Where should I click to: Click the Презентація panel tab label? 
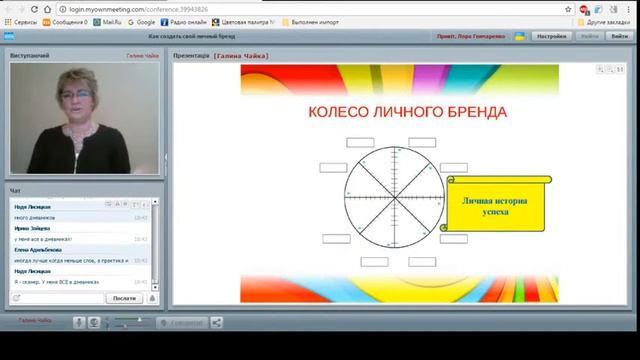tap(191, 56)
